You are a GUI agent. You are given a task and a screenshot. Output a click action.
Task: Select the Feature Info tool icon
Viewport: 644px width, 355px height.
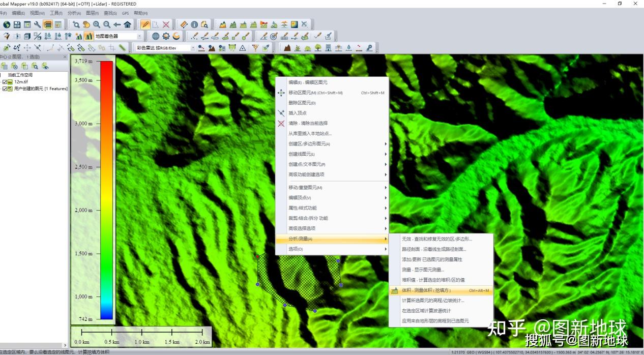(x=194, y=24)
